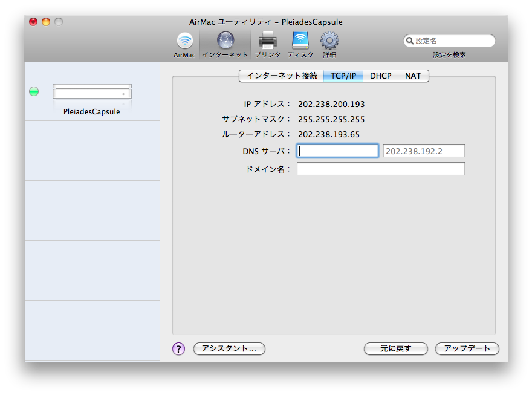Open the 詳細 gear icon
The height and width of the screenshot is (395, 532).
[x=329, y=41]
